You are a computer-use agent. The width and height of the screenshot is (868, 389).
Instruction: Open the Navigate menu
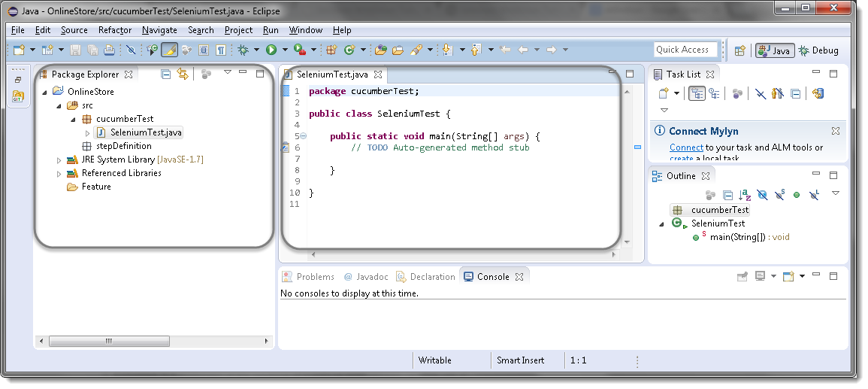[x=159, y=30]
